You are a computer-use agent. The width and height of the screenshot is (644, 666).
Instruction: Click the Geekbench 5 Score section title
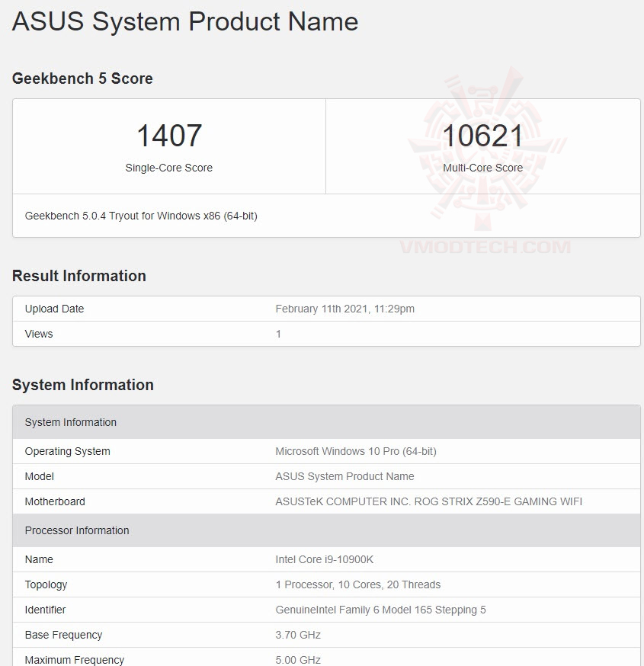pos(82,78)
